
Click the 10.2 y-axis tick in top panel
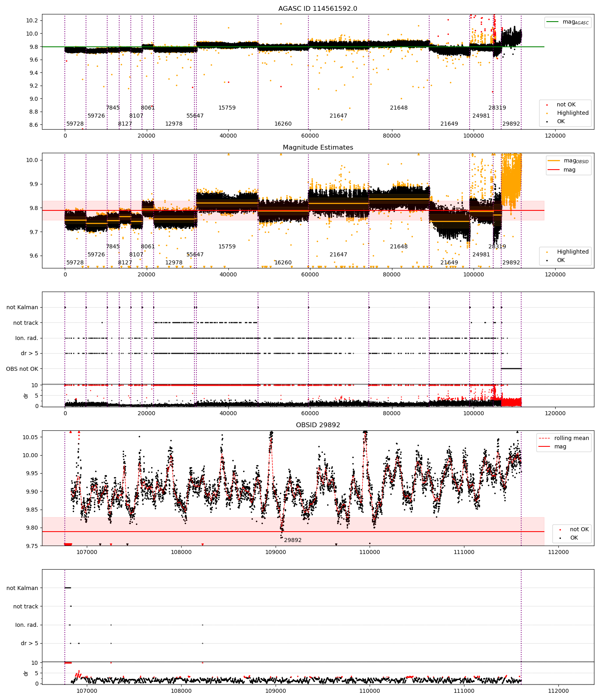pos(32,21)
